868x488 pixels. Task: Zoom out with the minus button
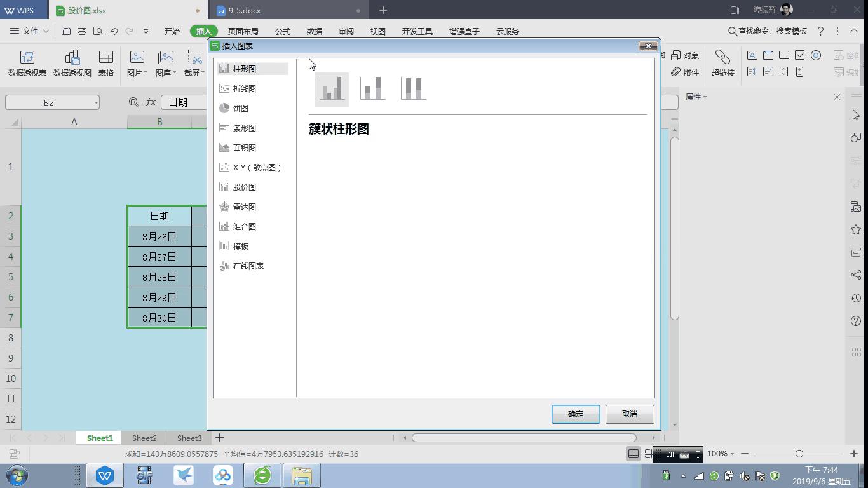[x=745, y=454]
